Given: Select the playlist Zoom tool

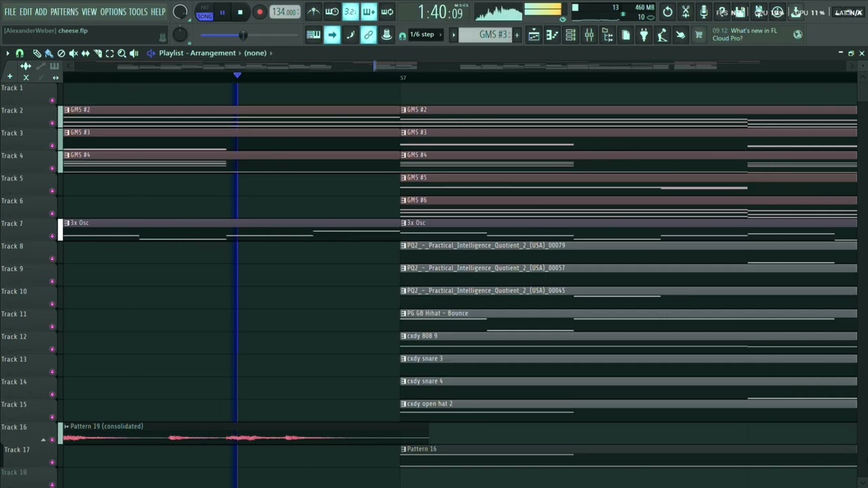Looking at the screenshot, I should pos(122,53).
